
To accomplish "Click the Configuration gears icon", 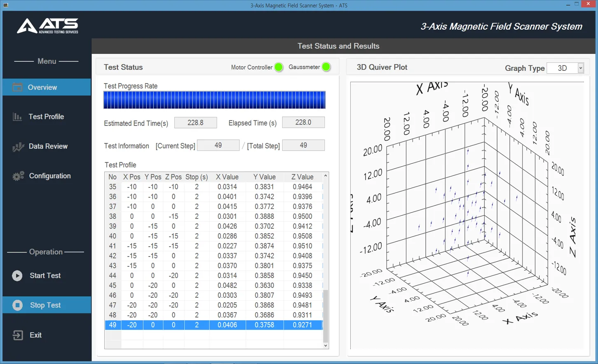I will pos(18,176).
